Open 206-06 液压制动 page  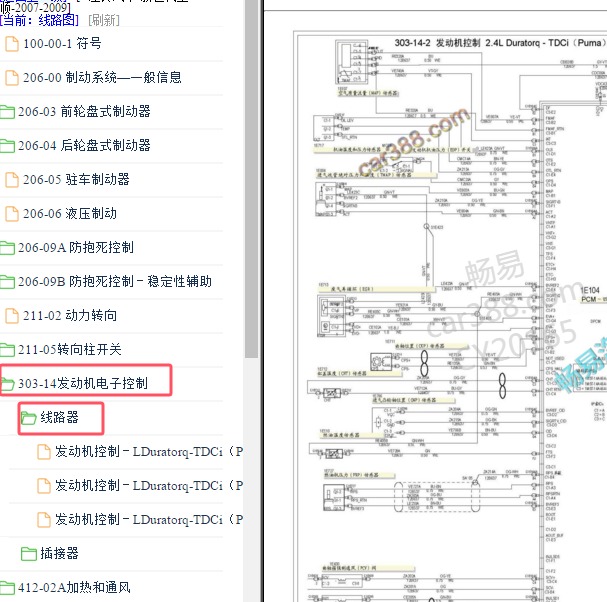(x=70, y=214)
